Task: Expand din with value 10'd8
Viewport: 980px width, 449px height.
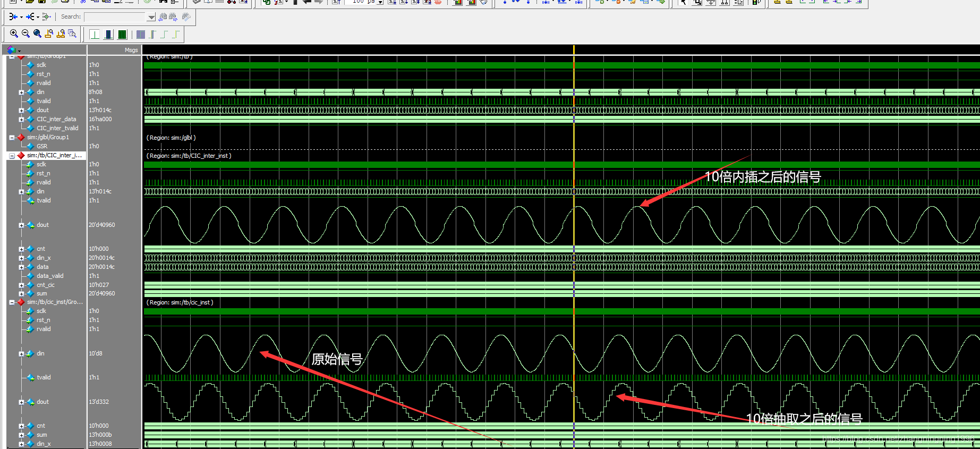Action: click(21, 354)
